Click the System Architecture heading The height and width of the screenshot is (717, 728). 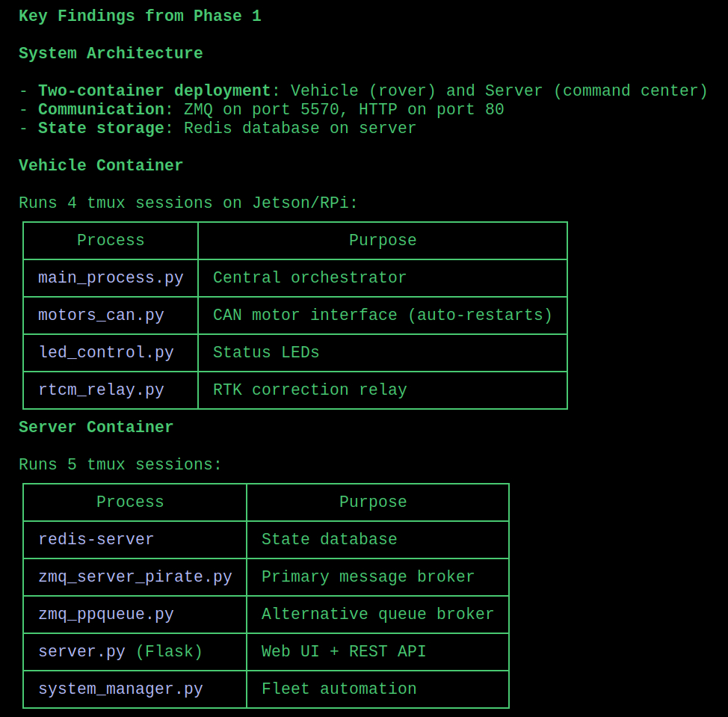(111, 54)
